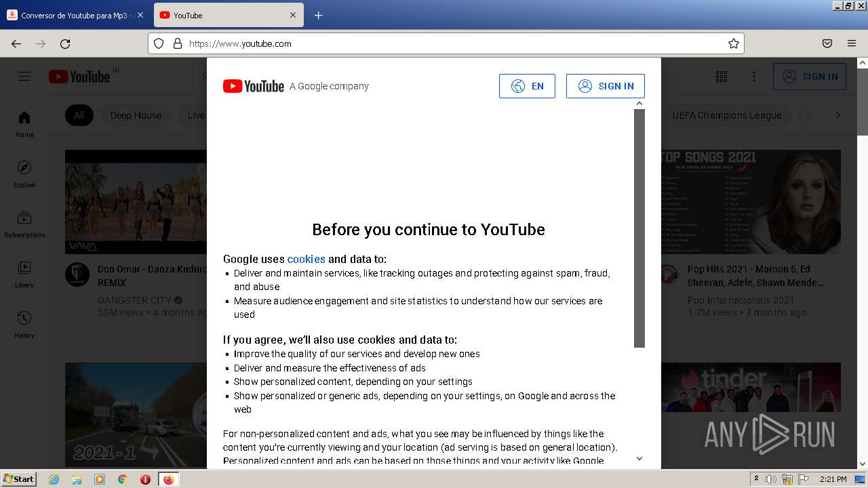
Task: Show hidden system tray icons
Action: 756,479
